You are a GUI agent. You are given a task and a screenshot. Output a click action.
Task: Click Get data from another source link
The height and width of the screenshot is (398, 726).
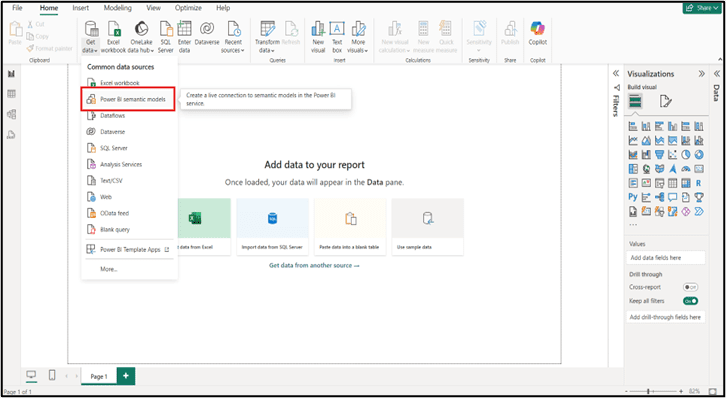pyautogui.click(x=314, y=266)
